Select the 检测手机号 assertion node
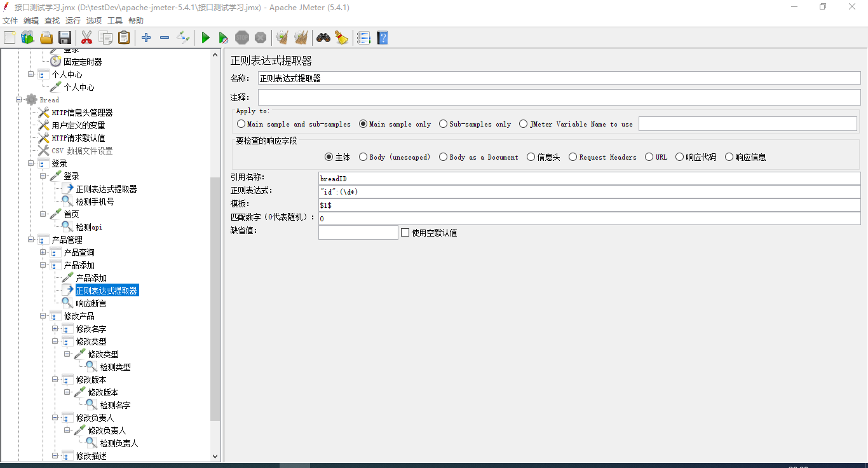 pos(95,202)
